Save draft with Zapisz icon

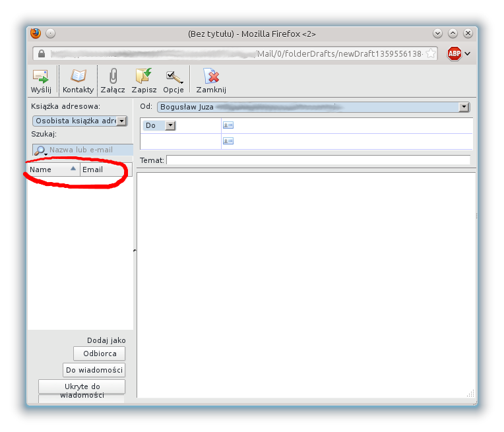pyautogui.click(x=144, y=76)
